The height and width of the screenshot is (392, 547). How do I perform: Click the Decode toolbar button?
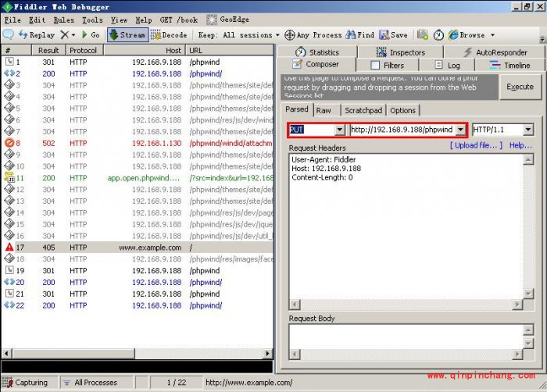point(169,35)
